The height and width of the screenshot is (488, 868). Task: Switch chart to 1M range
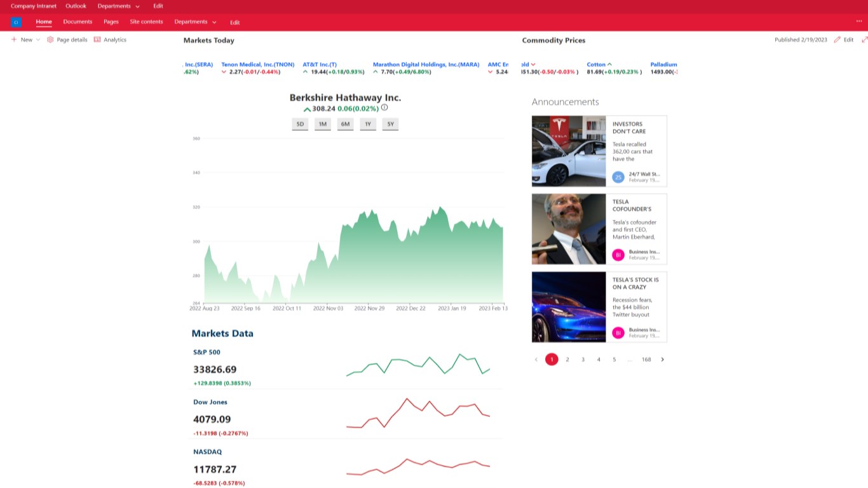[x=323, y=124]
